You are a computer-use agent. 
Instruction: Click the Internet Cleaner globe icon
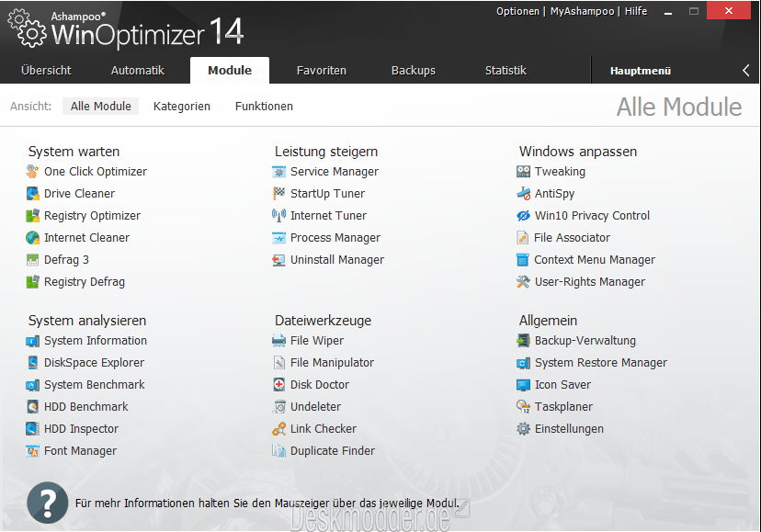(32, 237)
